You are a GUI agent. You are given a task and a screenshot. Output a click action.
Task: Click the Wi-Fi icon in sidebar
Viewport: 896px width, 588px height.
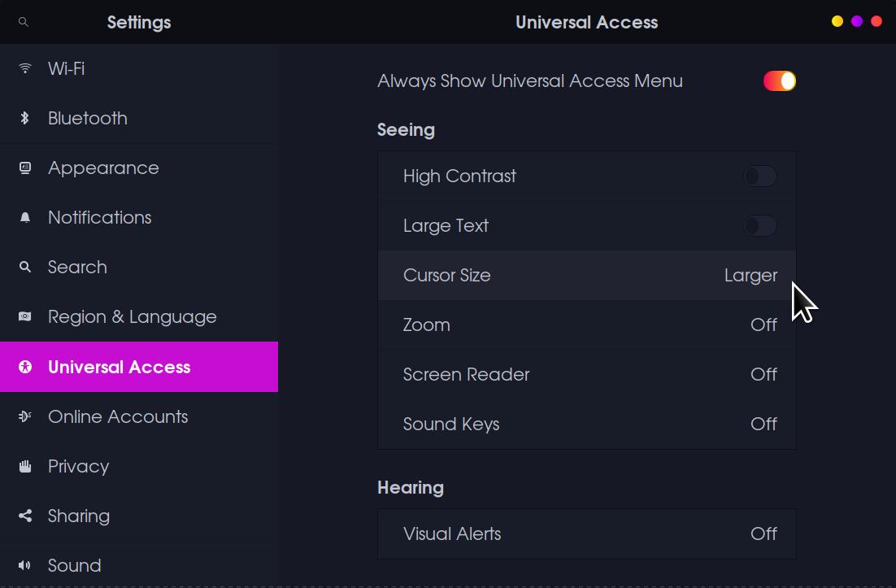(x=25, y=68)
